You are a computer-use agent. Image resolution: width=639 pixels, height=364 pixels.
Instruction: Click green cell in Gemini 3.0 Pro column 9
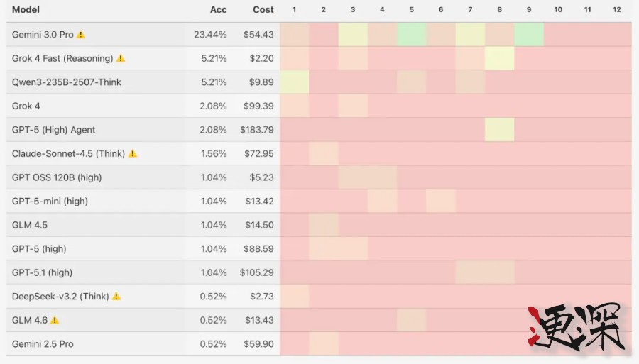(529, 34)
